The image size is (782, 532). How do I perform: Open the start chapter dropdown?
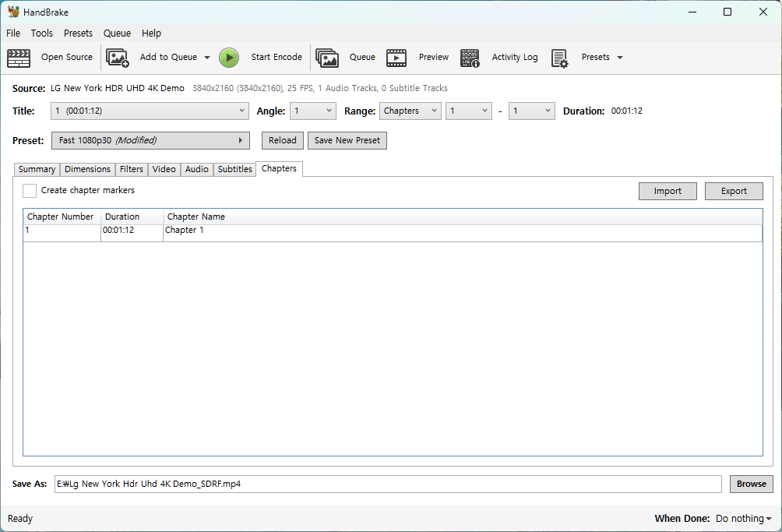(x=469, y=111)
